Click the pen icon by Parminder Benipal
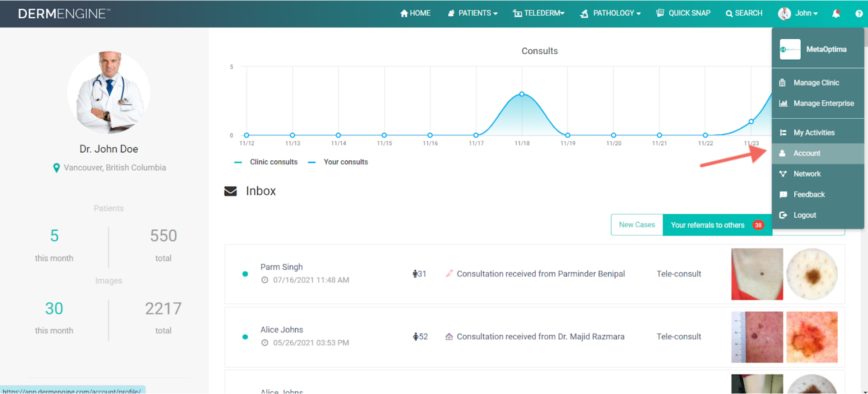868x394 pixels. (449, 273)
